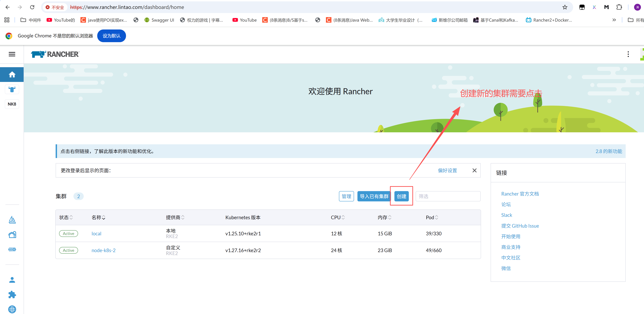Viewport: 644px width, 314px height.
Task: Open the Rancher2+Docker bookmark
Action: [549, 20]
